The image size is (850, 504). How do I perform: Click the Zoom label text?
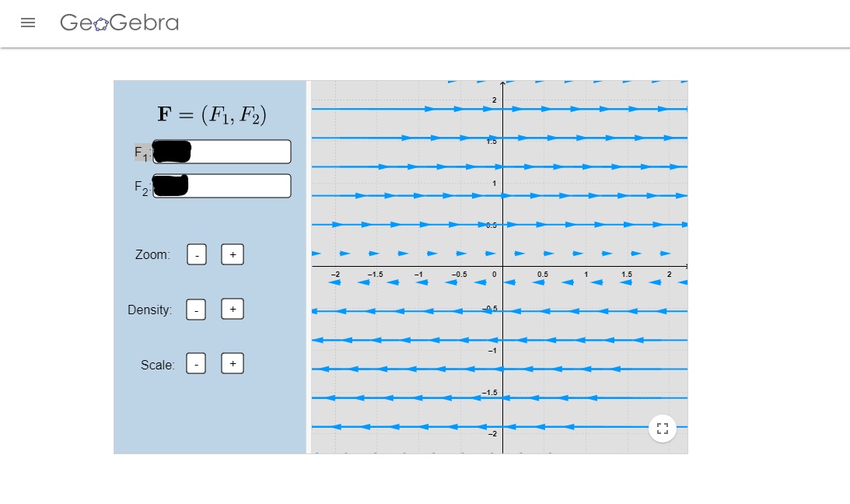click(x=152, y=255)
